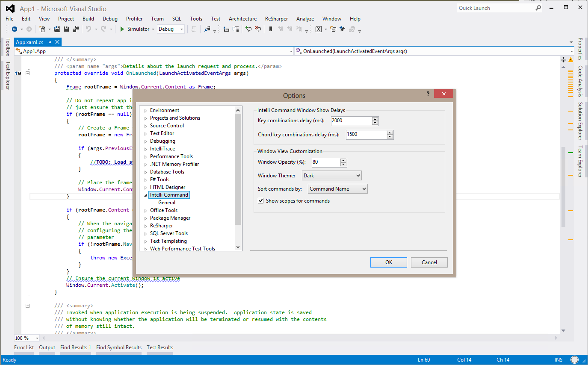588x365 pixels.
Task: Click options tree vertical scrollbar thumb
Action: 238,169
